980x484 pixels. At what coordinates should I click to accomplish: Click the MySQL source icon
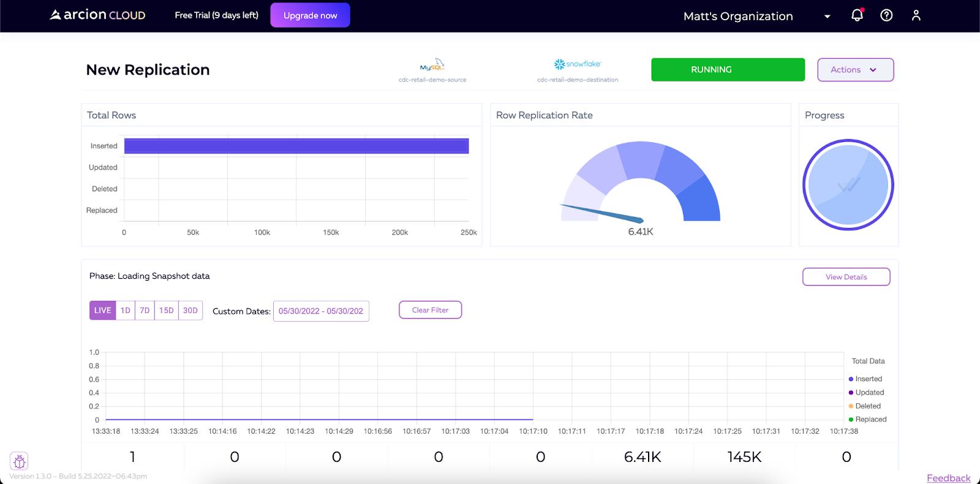[432, 65]
